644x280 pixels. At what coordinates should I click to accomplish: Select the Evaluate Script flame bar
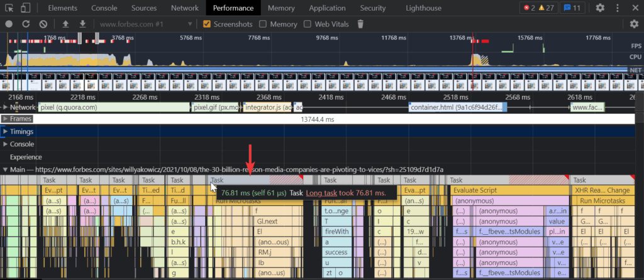[509, 190]
